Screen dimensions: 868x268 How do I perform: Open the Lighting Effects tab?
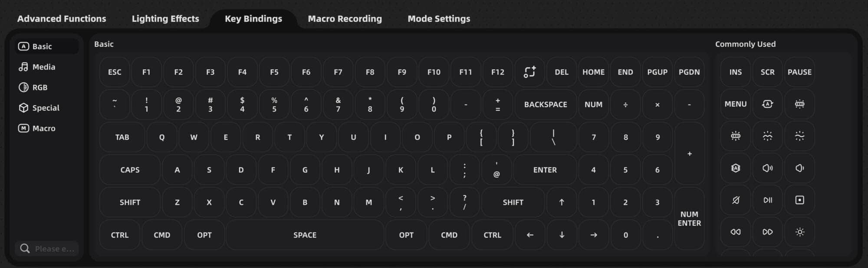click(x=165, y=18)
